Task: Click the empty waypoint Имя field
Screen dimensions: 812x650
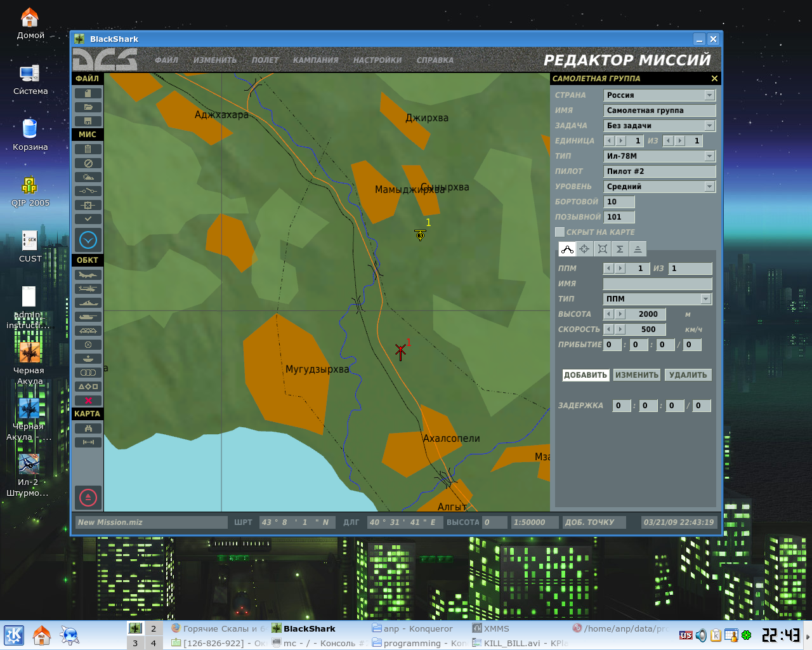Action: coord(657,284)
